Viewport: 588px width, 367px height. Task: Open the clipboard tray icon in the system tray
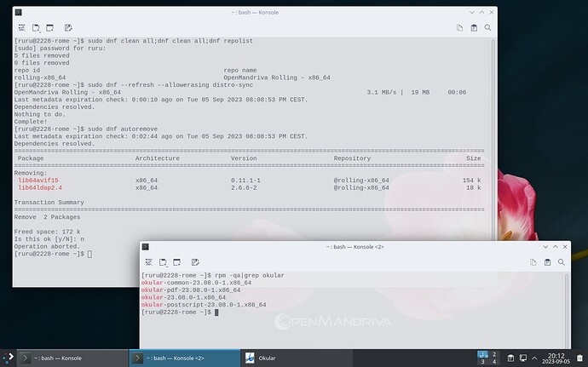pyautogui.click(x=510, y=358)
